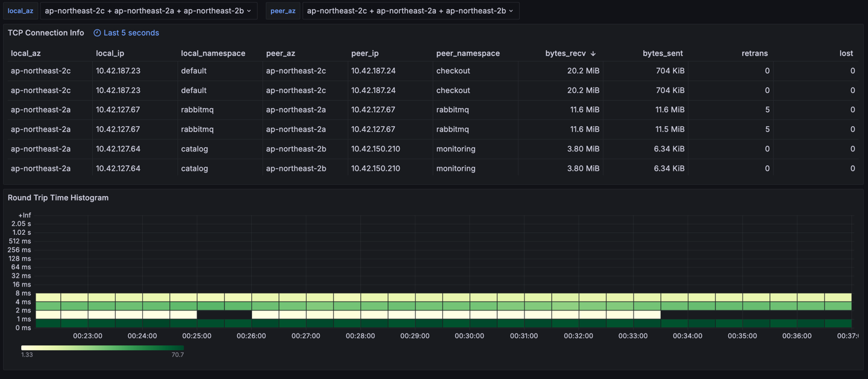The height and width of the screenshot is (379, 868).
Task: Click the 256 ms y-axis label
Action: click(19, 250)
